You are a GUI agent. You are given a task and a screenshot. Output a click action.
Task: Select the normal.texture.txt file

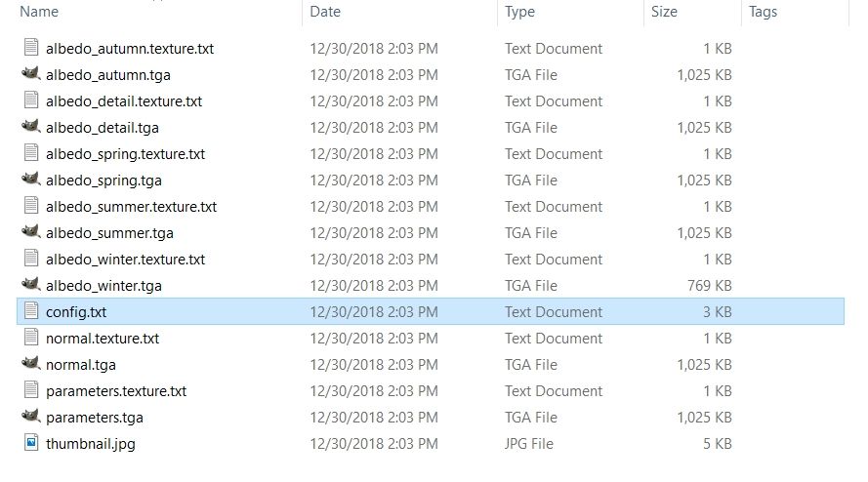[x=103, y=339]
